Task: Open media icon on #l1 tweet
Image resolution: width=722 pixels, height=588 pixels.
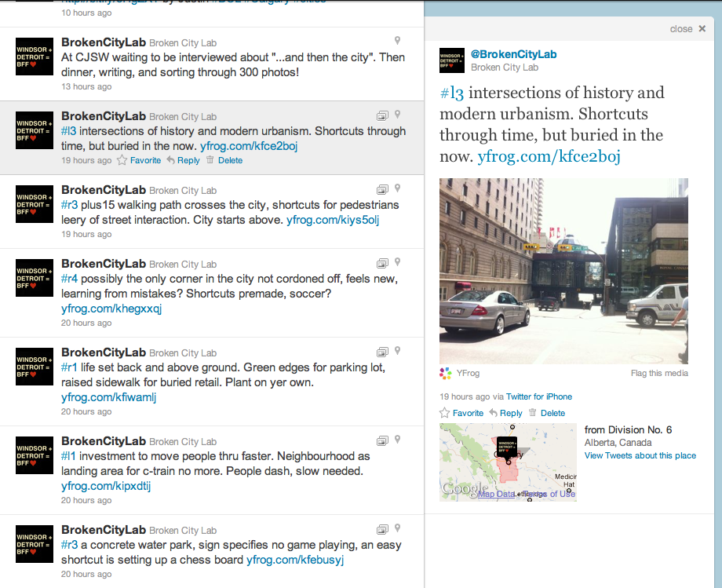Action: tap(382, 440)
